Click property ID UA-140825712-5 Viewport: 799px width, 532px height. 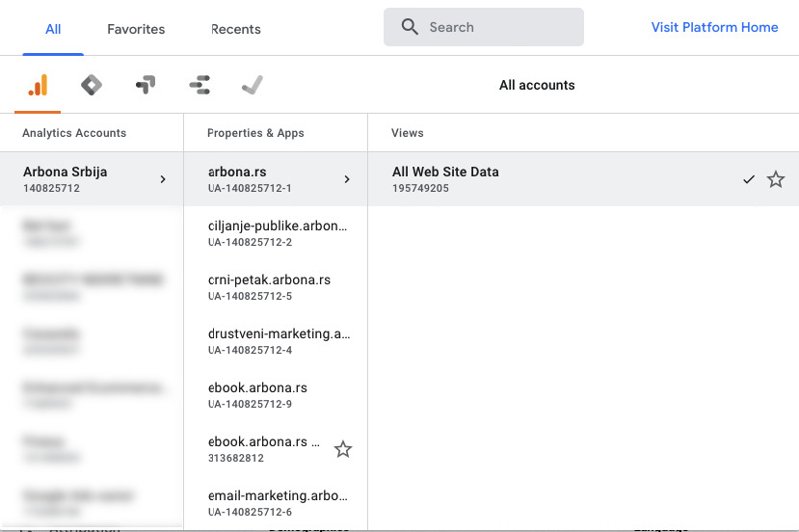pos(250,296)
